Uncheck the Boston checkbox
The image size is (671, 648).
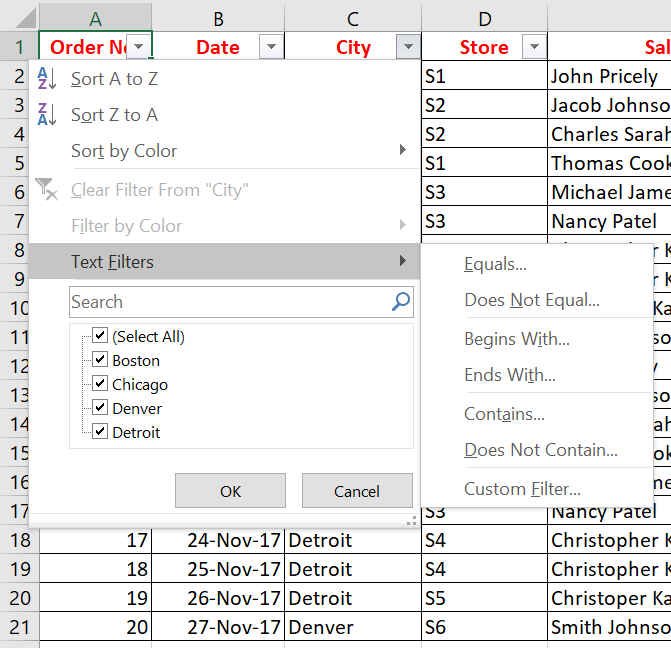pyautogui.click(x=100, y=360)
